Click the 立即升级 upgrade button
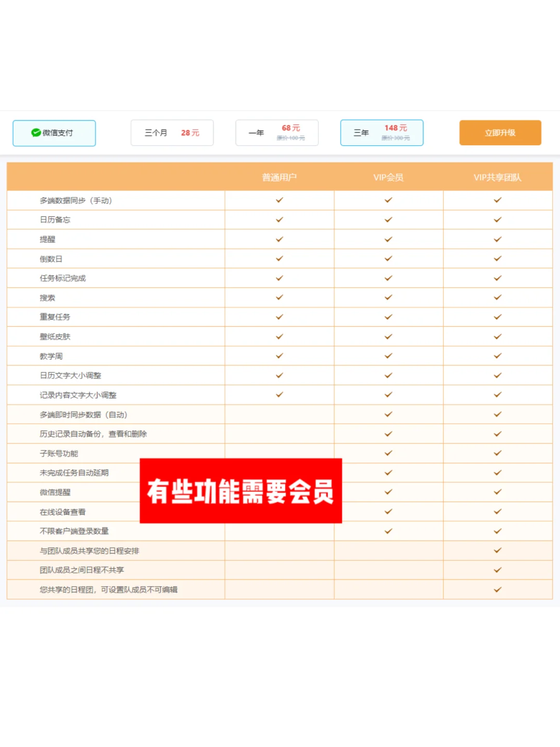Screen dimensions: 560x747 pos(500,133)
